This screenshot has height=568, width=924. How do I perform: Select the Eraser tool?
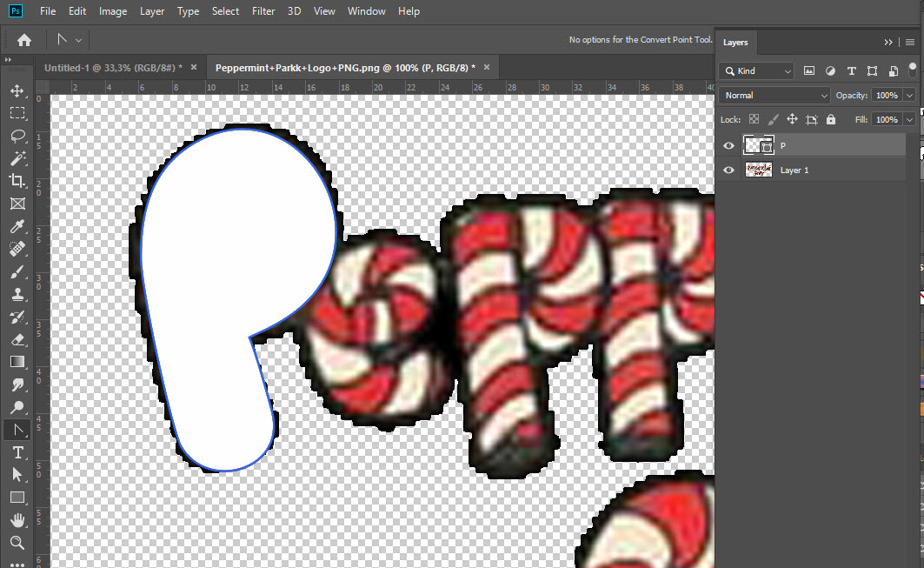17,339
